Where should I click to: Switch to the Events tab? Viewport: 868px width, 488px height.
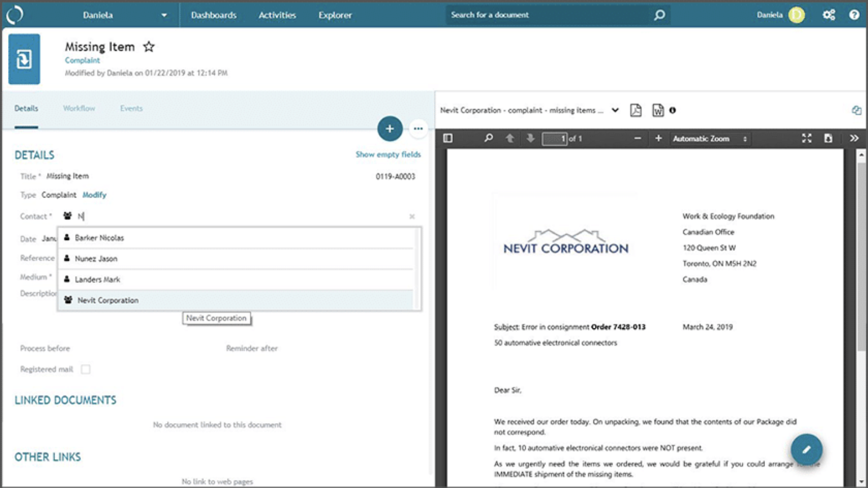point(131,108)
